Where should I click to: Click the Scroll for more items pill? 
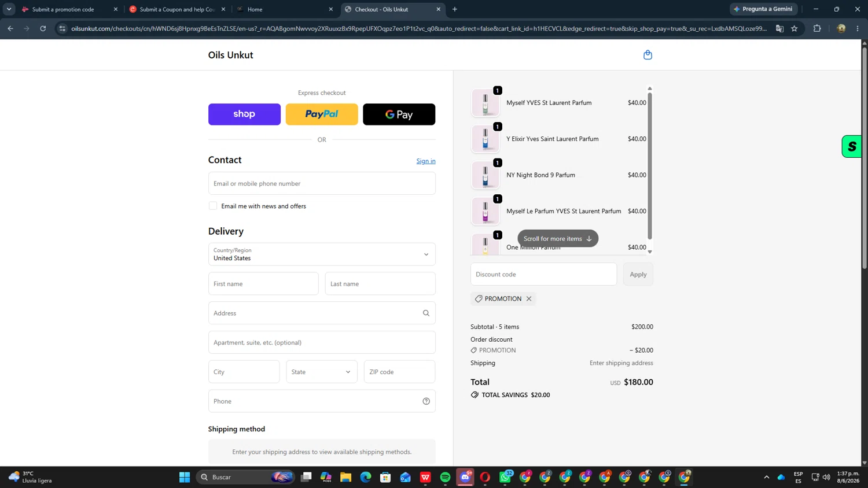(558, 239)
